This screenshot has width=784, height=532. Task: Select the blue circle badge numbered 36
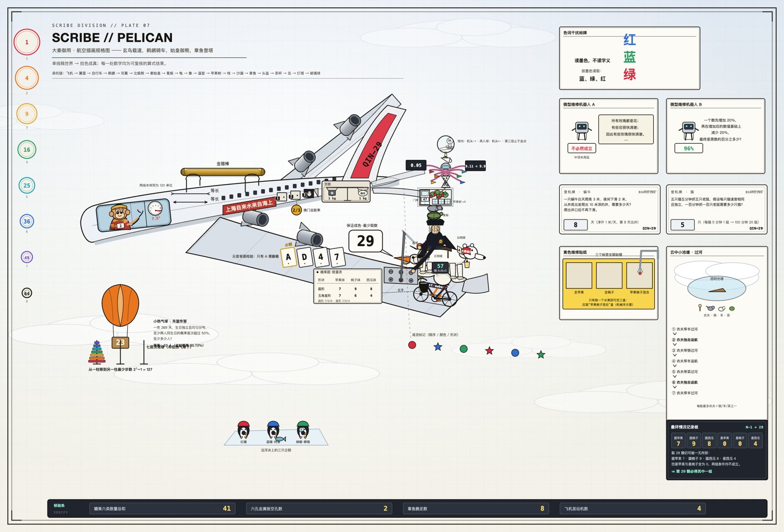(27, 222)
